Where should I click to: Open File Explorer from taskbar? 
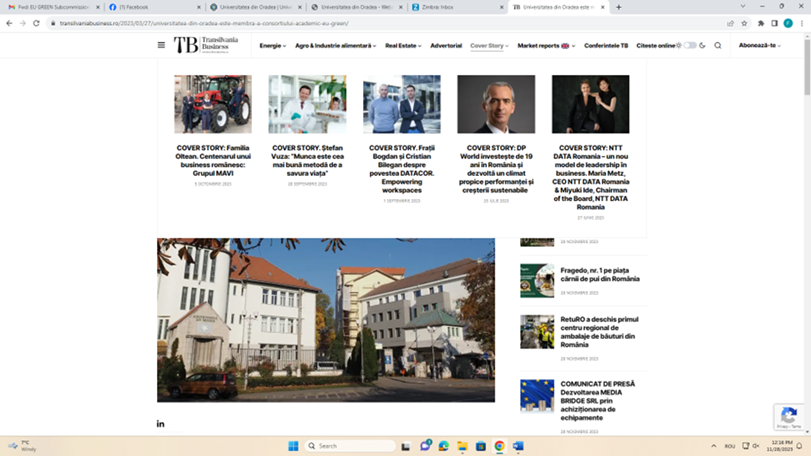point(463,446)
